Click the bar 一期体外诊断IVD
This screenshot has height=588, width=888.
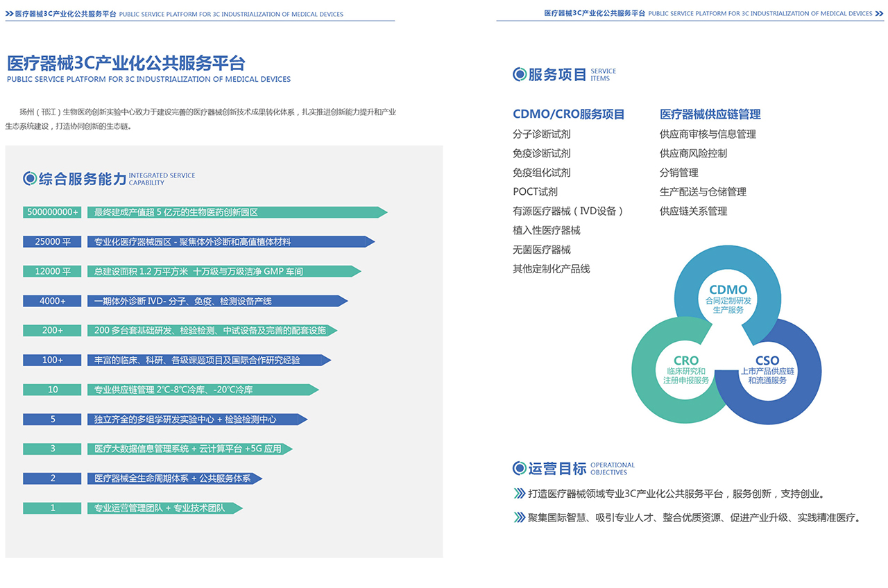tap(218, 301)
